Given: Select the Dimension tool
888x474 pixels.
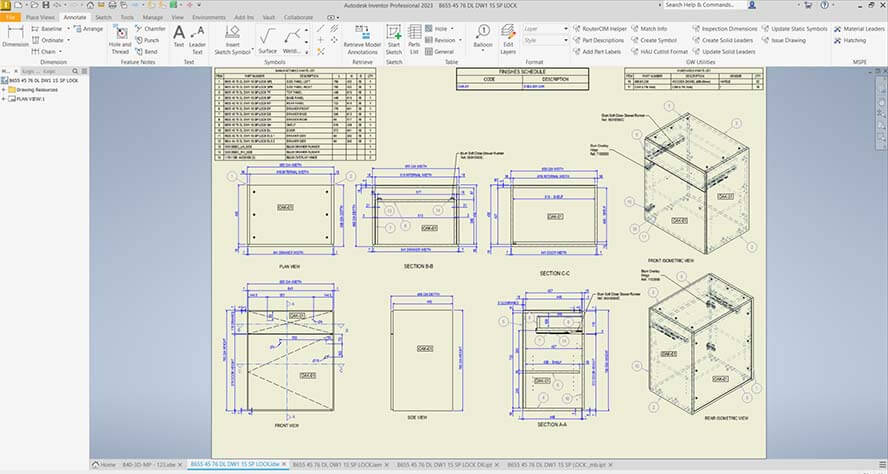Looking at the screenshot, I should pos(15,38).
